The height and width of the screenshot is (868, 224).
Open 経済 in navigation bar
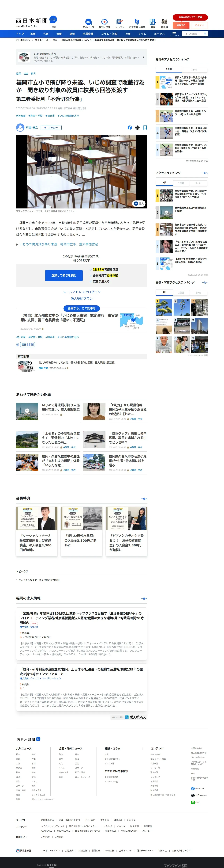[72, 34]
